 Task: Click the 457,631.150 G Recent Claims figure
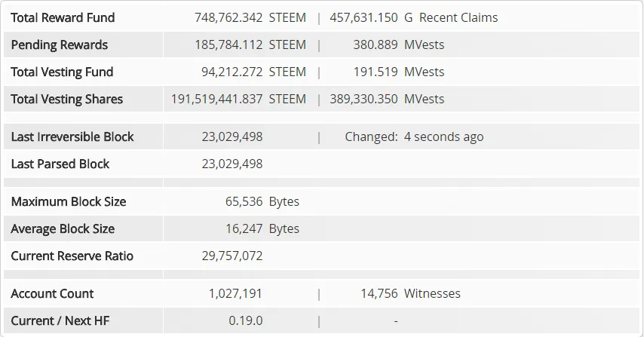413,17
